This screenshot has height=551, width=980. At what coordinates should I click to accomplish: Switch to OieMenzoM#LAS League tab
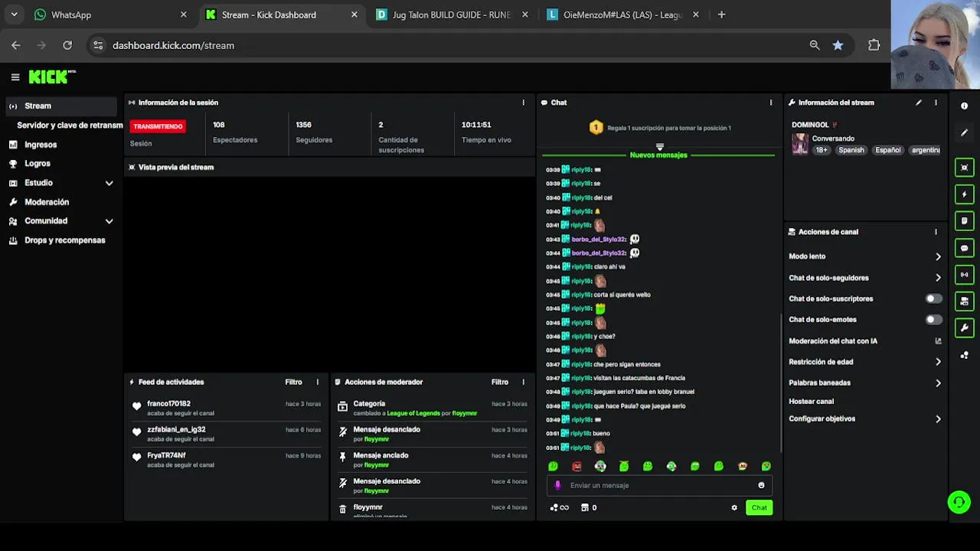tap(622, 15)
